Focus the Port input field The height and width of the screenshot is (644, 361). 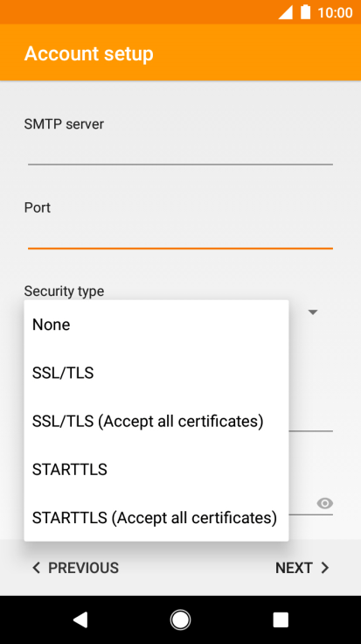(x=180, y=235)
